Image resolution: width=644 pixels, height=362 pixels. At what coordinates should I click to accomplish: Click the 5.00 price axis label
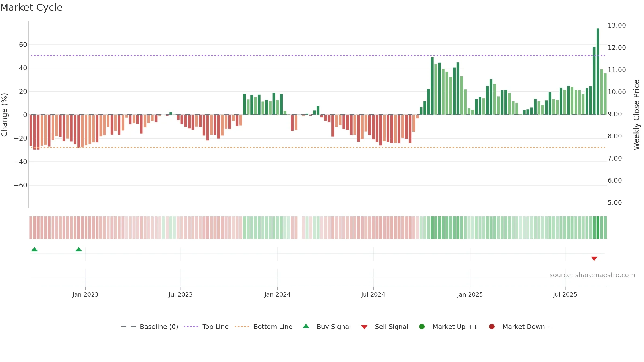click(x=615, y=203)
